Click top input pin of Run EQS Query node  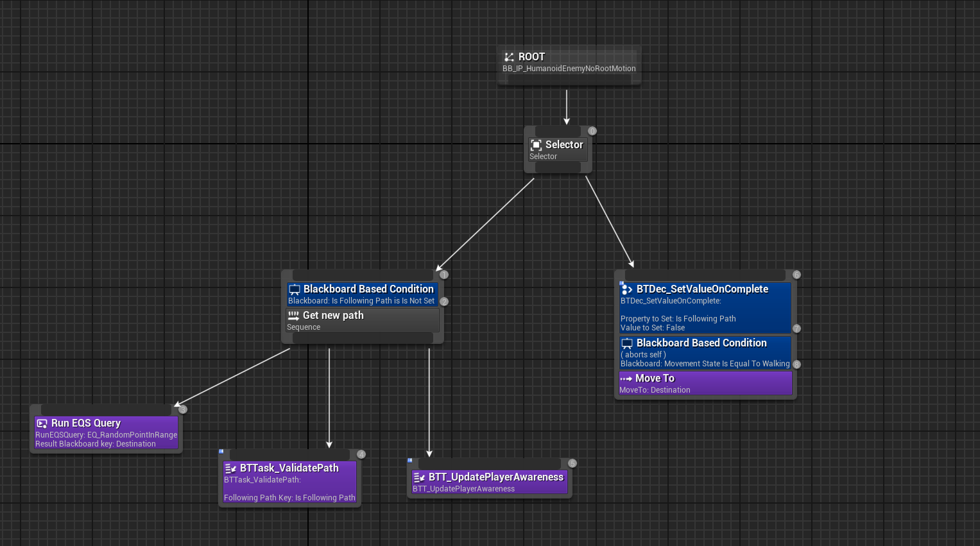point(106,409)
